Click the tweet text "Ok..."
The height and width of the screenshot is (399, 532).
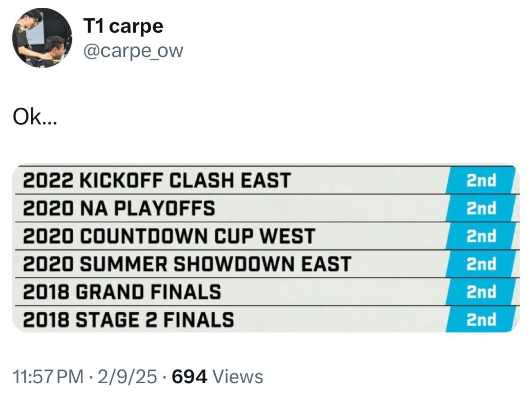pyautogui.click(x=34, y=119)
